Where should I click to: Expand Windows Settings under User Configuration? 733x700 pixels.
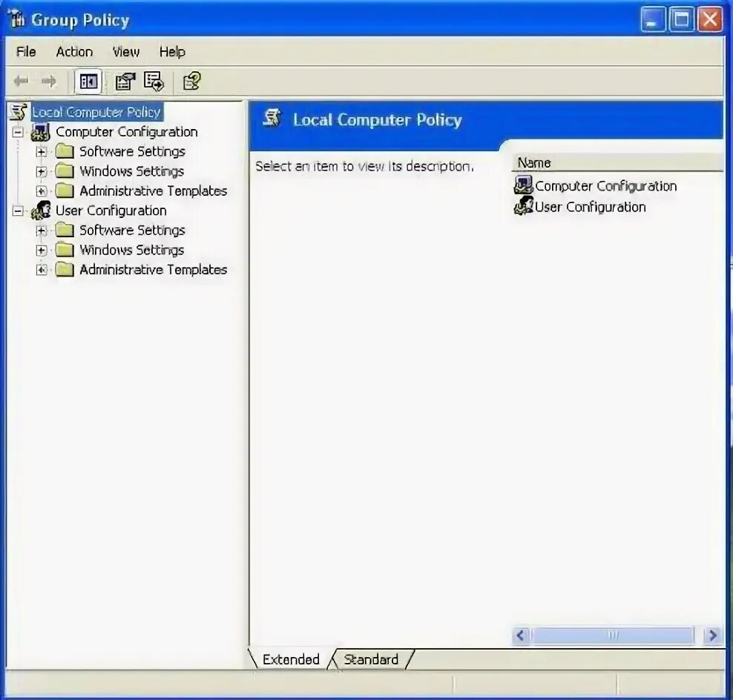(x=41, y=251)
